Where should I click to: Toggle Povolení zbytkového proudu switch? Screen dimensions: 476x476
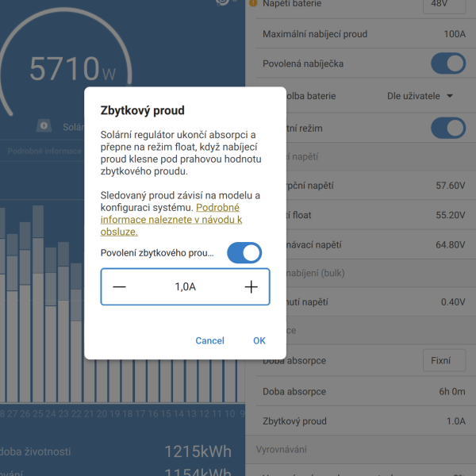click(x=244, y=252)
